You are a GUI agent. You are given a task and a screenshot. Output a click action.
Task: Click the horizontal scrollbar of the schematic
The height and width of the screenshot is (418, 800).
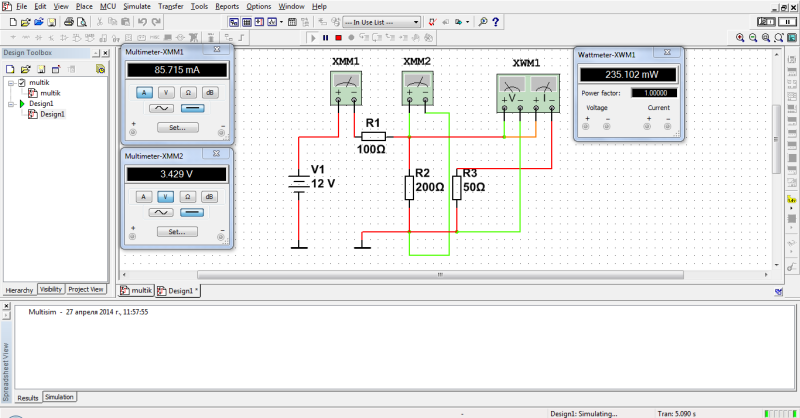tap(440, 275)
